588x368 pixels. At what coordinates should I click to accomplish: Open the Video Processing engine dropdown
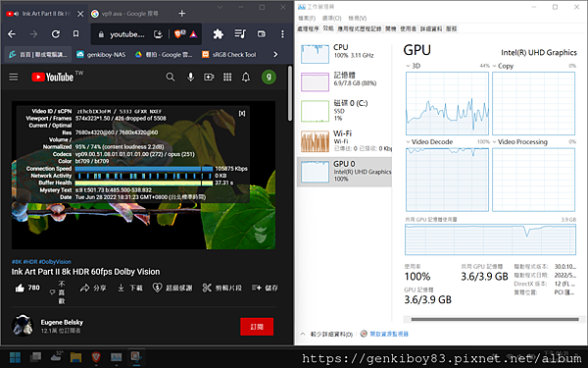point(494,142)
